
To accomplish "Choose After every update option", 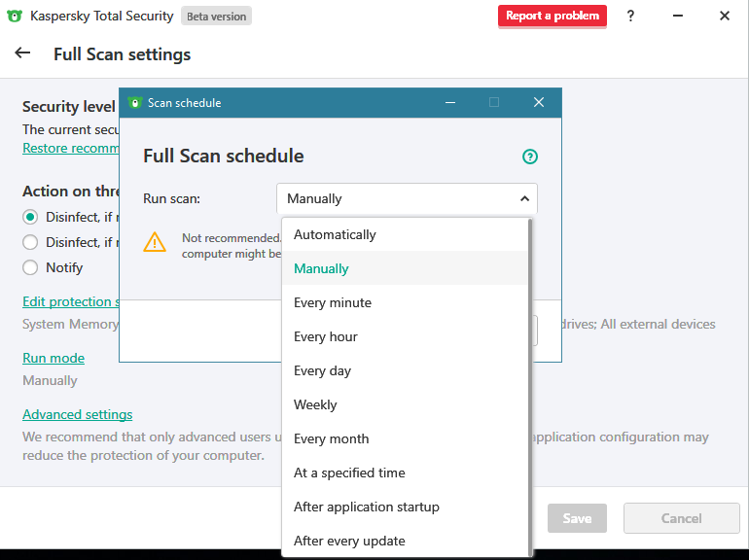I will coord(405,541).
